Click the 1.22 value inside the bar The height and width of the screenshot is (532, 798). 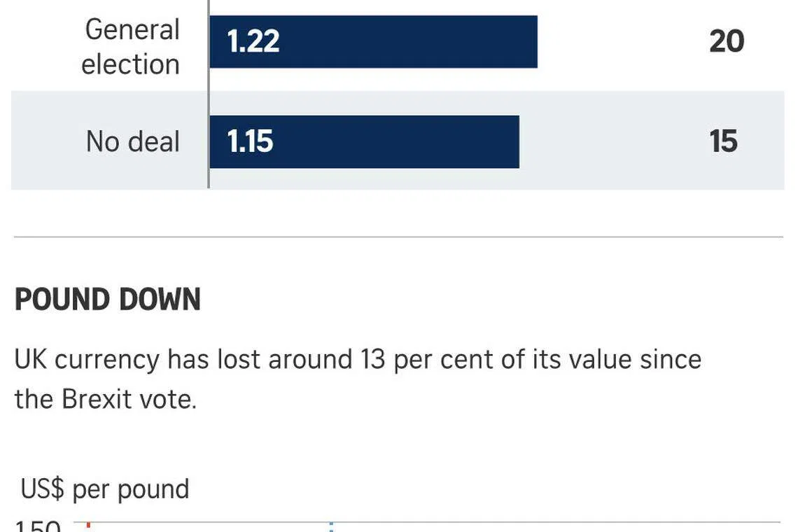click(253, 42)
